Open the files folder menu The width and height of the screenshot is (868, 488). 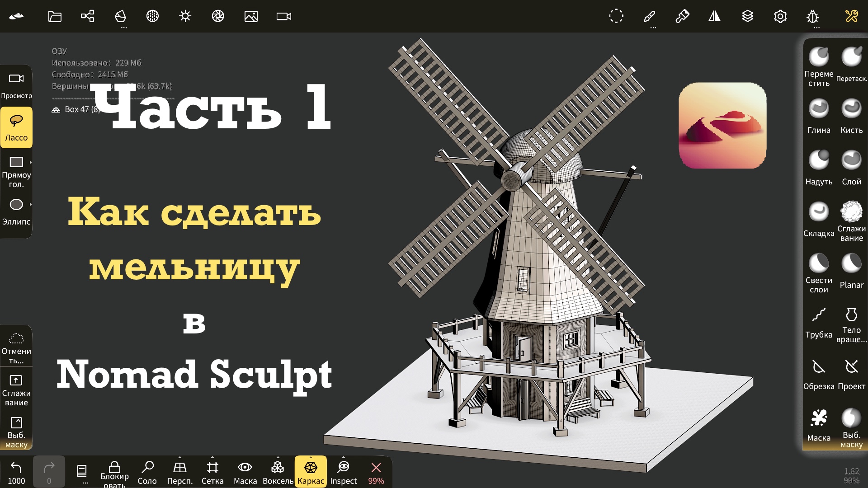click(x=55, y=17)
